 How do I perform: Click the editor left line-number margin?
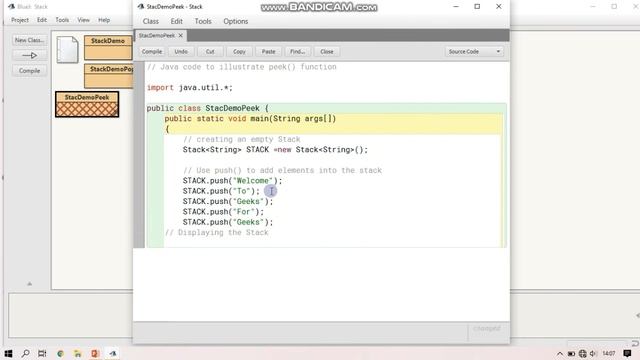pyautogui.click(x=139, y=154)
